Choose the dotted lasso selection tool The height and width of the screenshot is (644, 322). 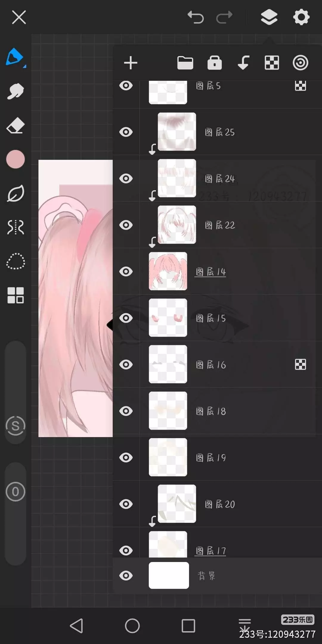(16, 261)
